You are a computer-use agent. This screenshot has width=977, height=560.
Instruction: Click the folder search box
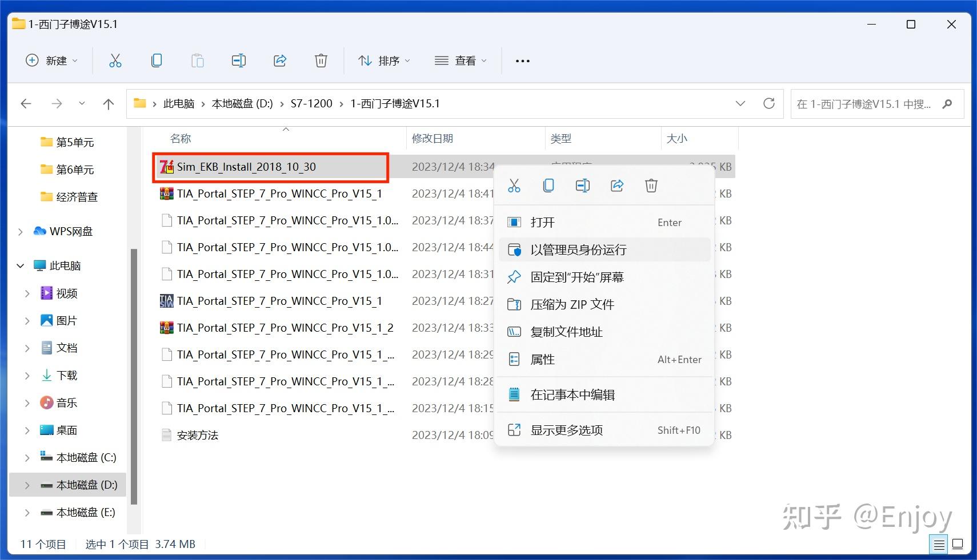click(868, 103)
